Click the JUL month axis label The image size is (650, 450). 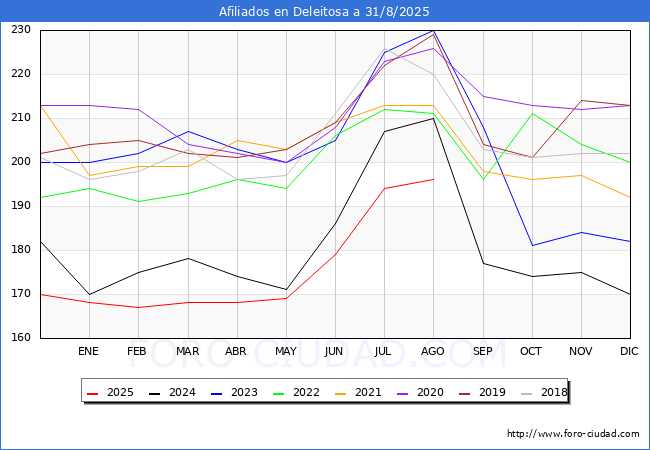pyautogui.click(x=383, y=351)
